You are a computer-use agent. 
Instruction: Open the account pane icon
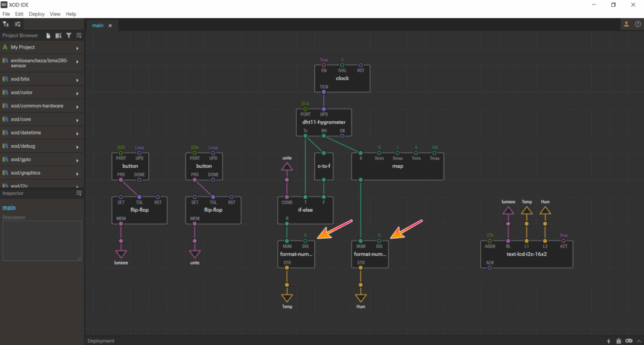click(x=626, y=25)
